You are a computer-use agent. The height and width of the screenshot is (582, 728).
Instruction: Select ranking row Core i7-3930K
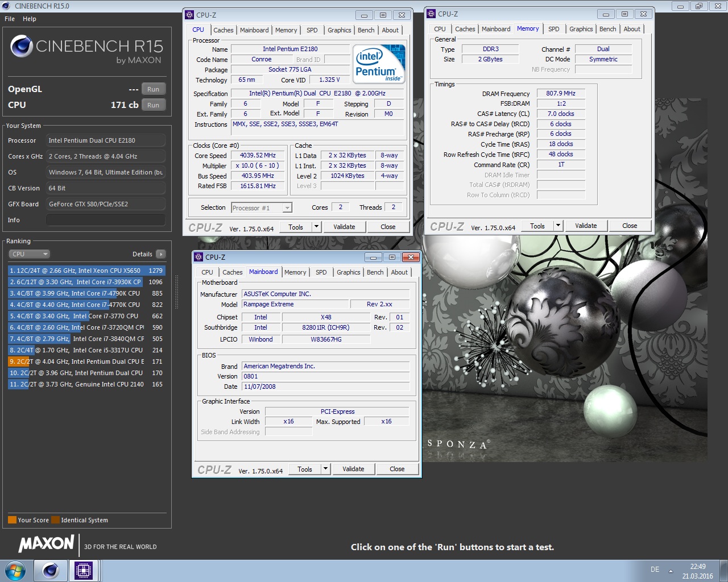[86, 282]
